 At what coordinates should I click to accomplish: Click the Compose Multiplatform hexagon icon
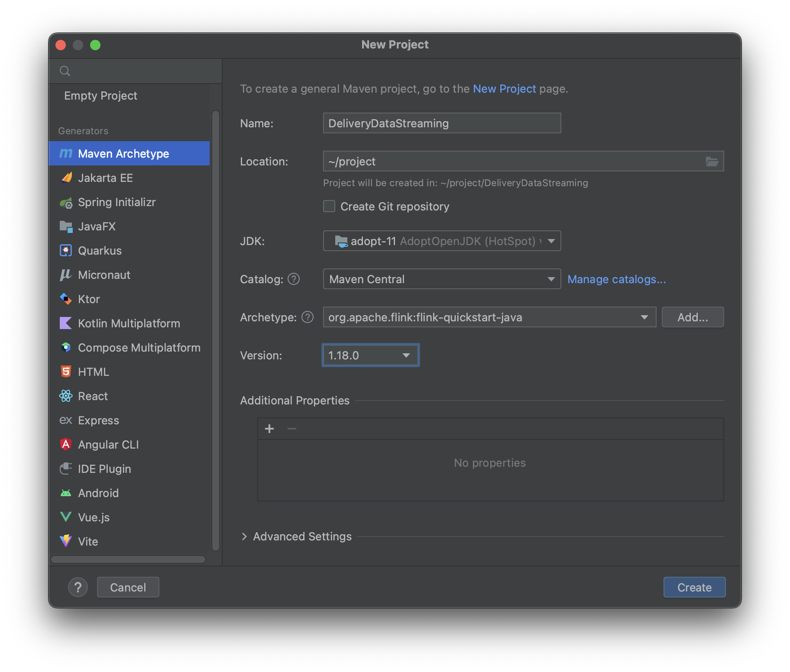click(66, 347)
